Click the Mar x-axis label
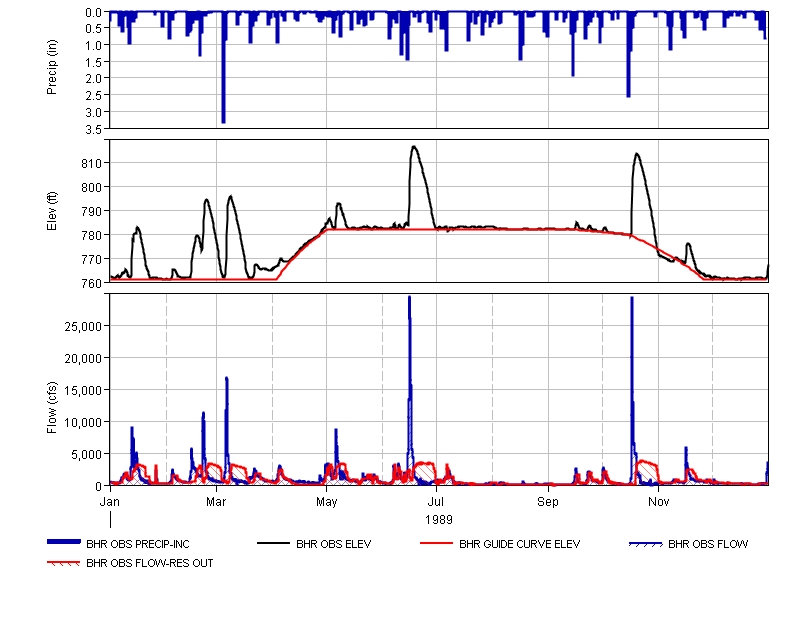The width and height of the screenshot is (800, 627). pos(216,502)
